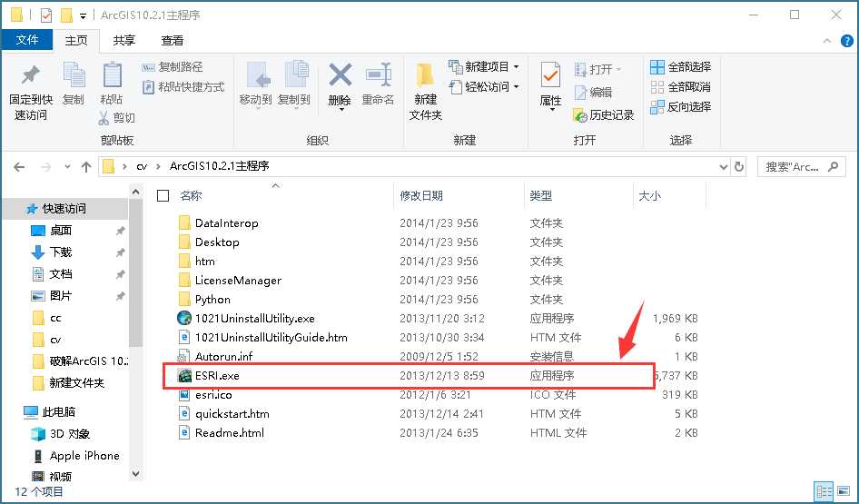Open the address bar history dropdown
The width and height of the screenshot is (859, 504).
[723, 167]
